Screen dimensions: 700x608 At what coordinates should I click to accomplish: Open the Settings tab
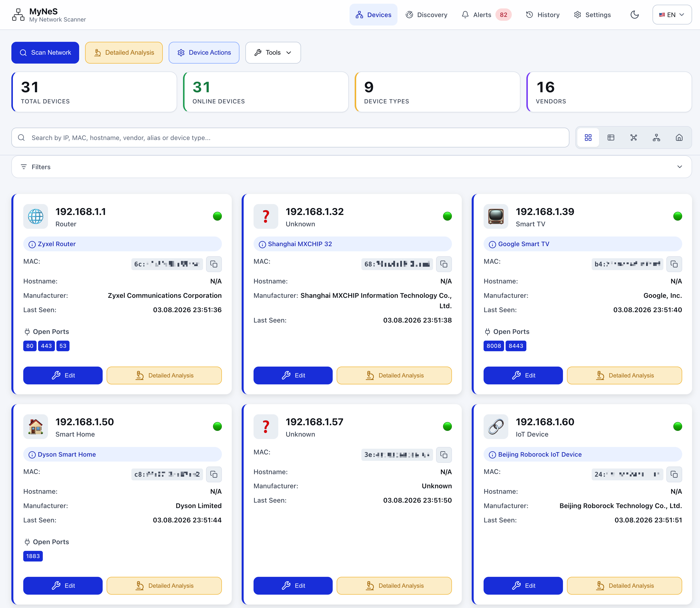point(592,15)
